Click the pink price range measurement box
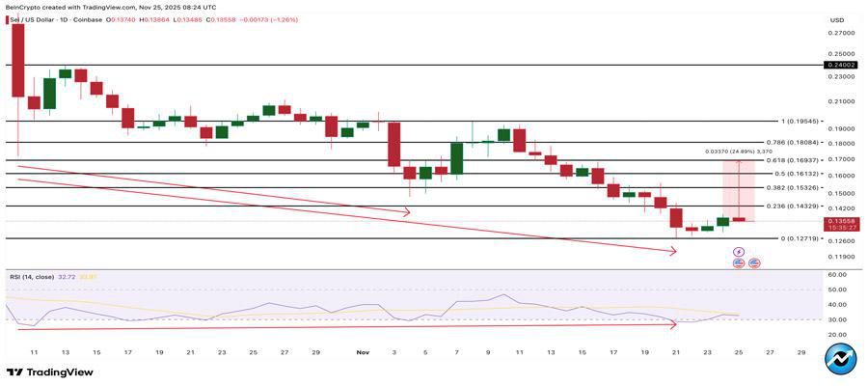This screenshot has width=868, height=386. pos(738,191)
